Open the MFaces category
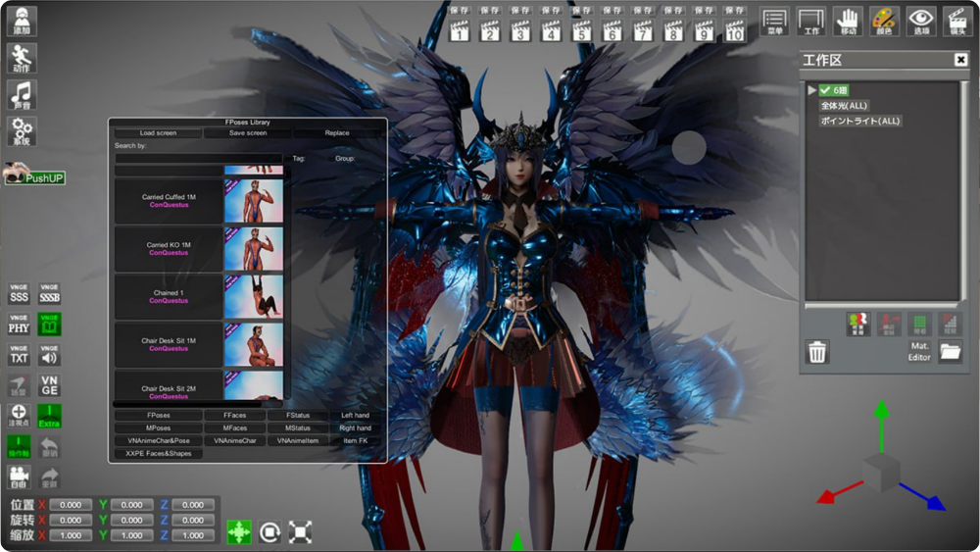Image resolution: width=980 pixels, height=552 pixels. [x=235, y=428]
